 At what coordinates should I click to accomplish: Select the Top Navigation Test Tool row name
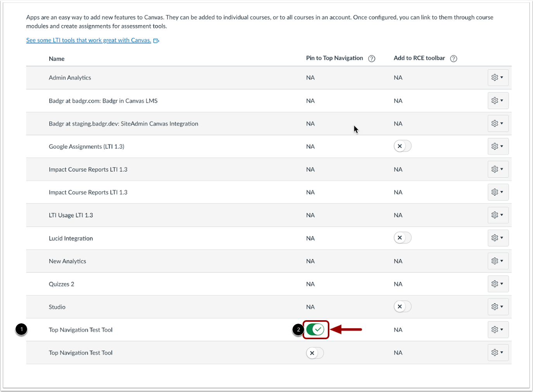(80, 330)
